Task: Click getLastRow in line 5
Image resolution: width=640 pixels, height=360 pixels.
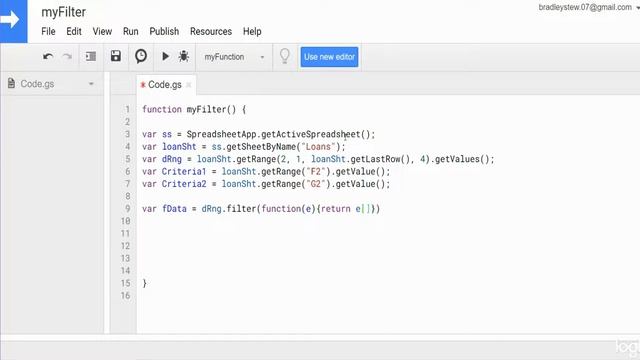Action: tap(375, 159)
